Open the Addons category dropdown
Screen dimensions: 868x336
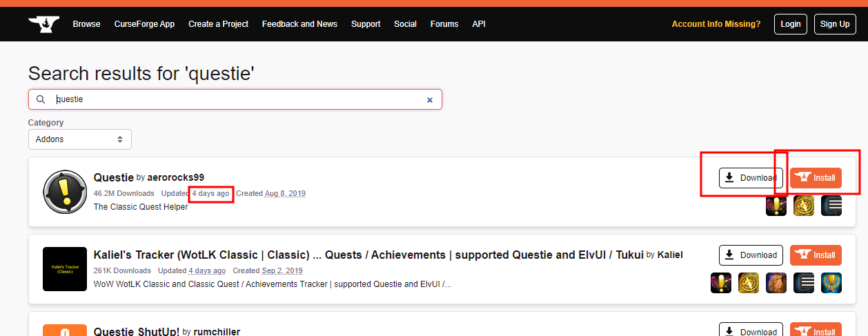tap(80, 139)
